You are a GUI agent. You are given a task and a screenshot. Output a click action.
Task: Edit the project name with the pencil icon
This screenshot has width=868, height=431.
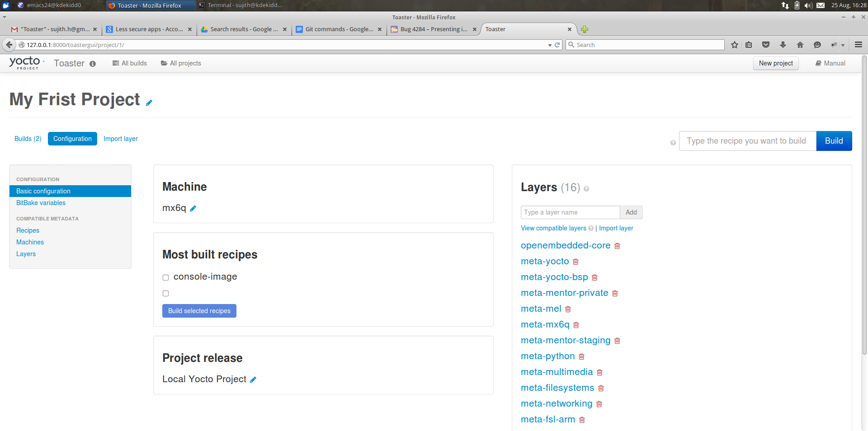149,103
